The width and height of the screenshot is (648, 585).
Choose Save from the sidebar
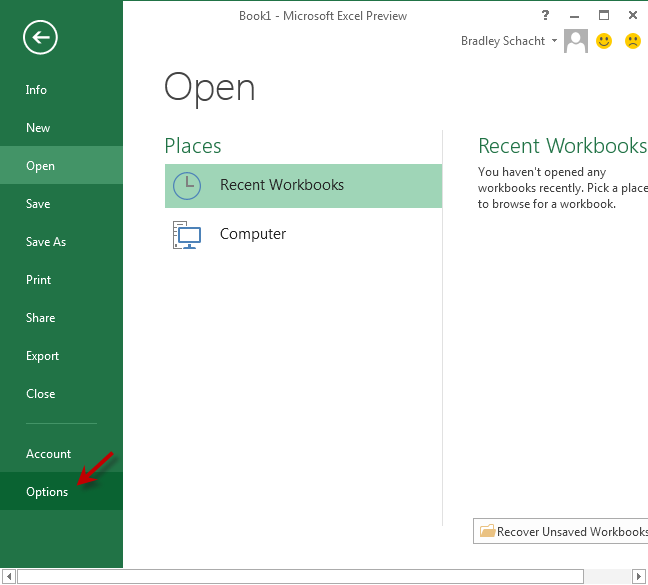tap(61, 204)
